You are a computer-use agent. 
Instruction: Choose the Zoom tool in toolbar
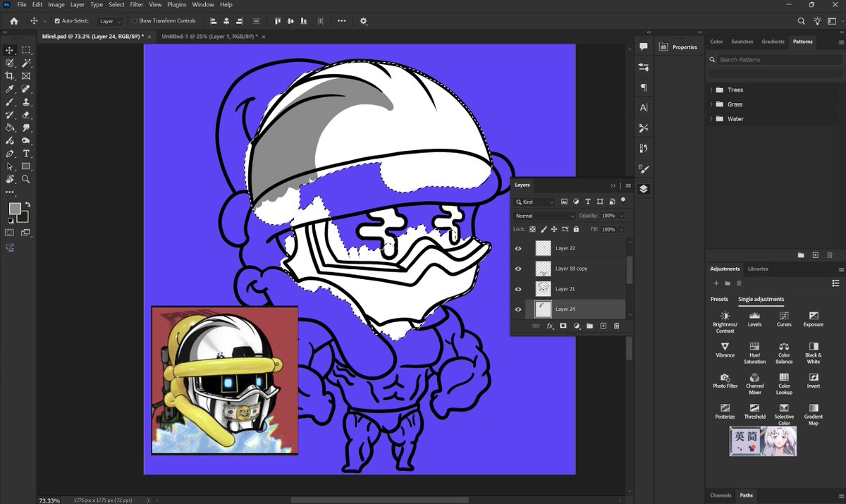(26, 179)
